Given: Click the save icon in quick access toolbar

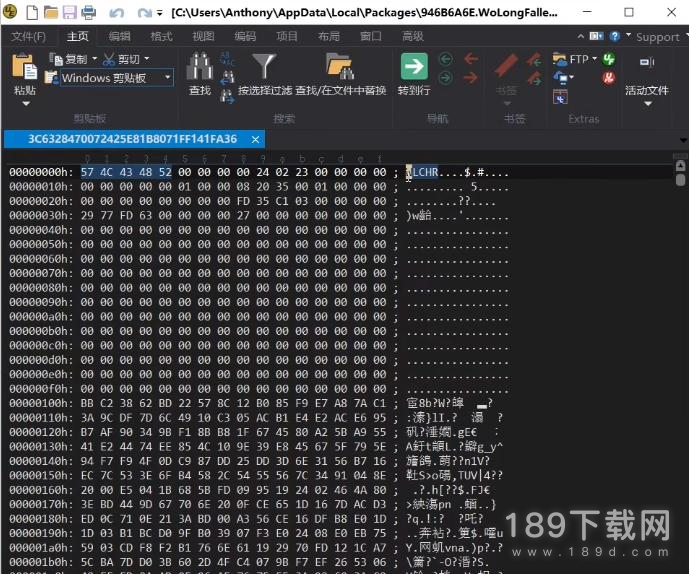Looking at the screenshot, I should click(70, 13).
